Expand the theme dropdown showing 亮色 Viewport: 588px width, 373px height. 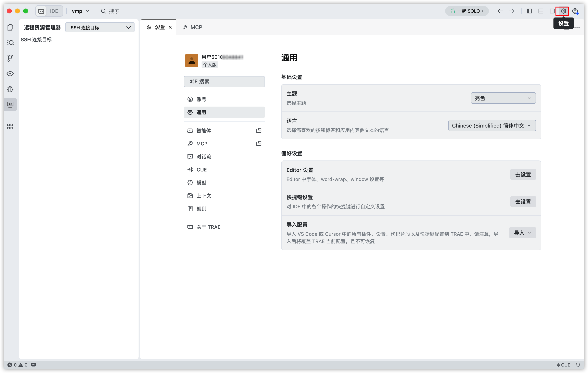click(503, 98)
